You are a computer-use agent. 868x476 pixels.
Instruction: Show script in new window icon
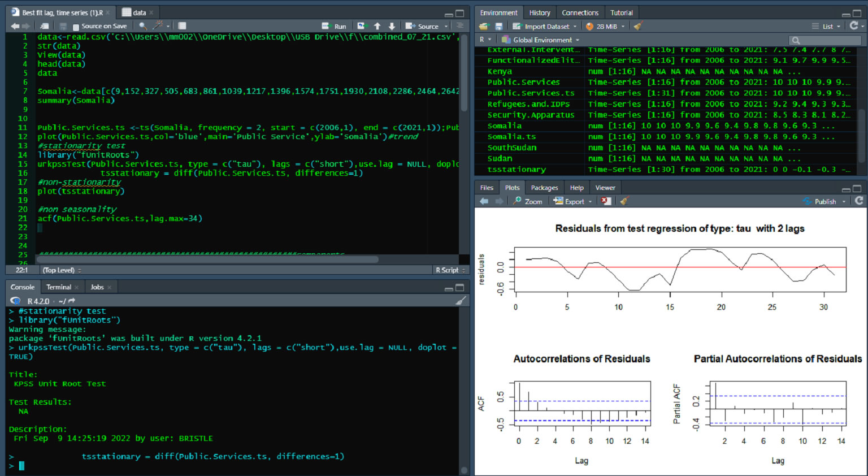point(44,26)
